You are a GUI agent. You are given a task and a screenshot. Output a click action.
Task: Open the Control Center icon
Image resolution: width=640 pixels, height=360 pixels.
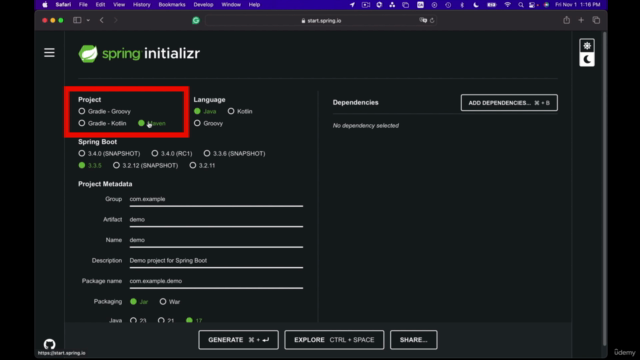[532, 5]
